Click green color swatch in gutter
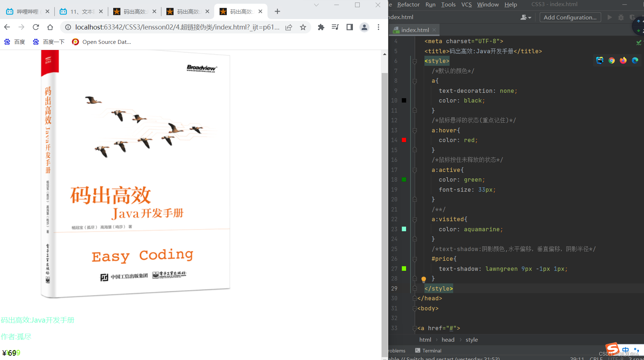This screenshot has width=644, height=360. 404,180
